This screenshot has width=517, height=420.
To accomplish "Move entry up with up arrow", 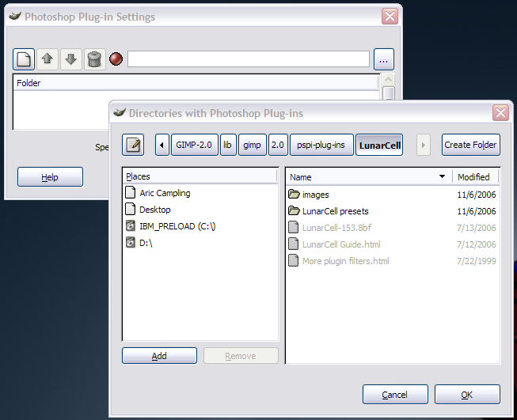I will point(48,59).
